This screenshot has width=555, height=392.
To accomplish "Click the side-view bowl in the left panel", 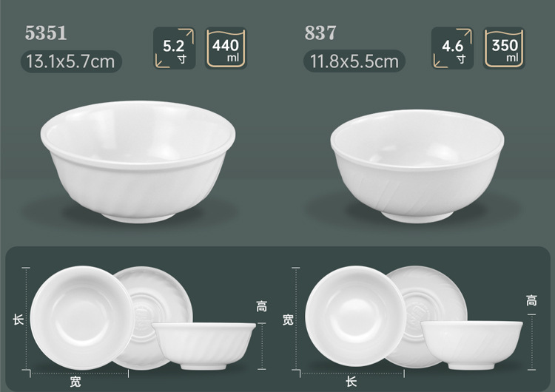I will [203, 346].
